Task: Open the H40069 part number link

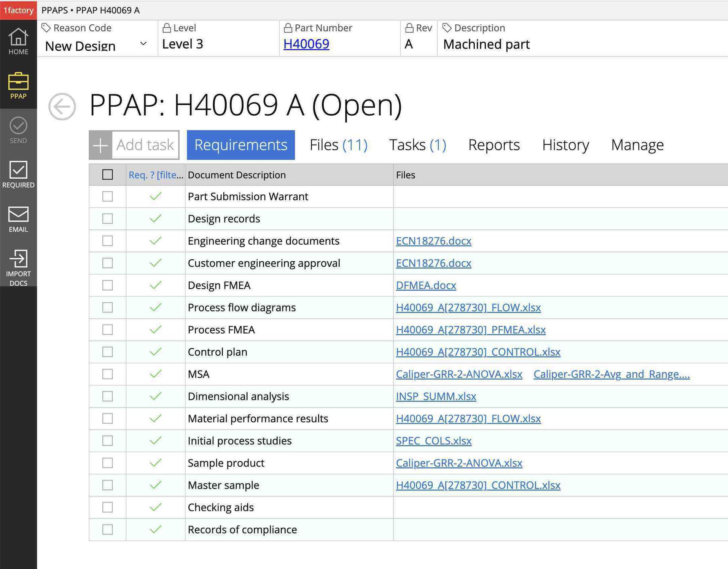Action: pos(306,44)
